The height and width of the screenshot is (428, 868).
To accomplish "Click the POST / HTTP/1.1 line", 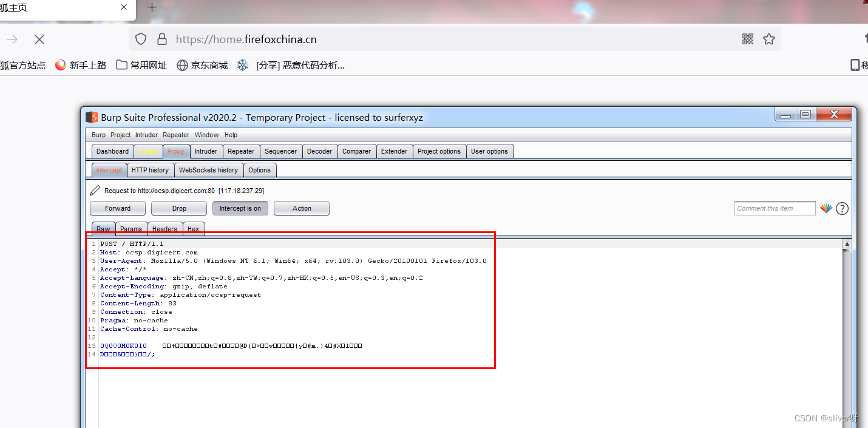I will 132,244.
